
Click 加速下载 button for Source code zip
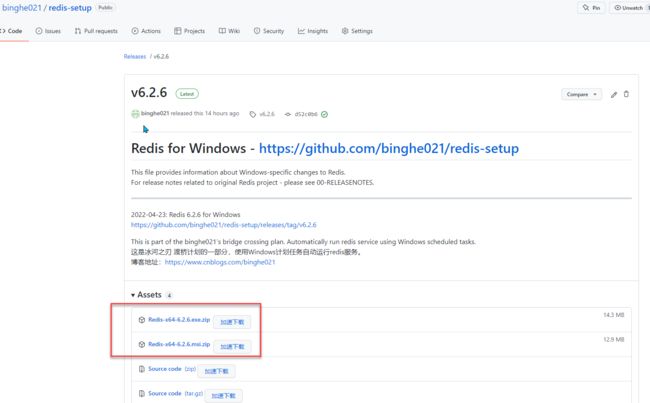tap(216, 371)
